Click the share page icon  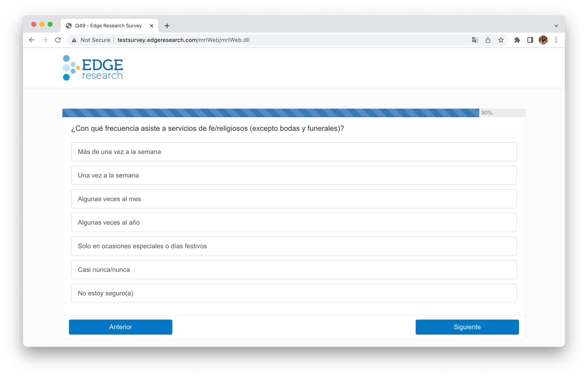[488, 40]
